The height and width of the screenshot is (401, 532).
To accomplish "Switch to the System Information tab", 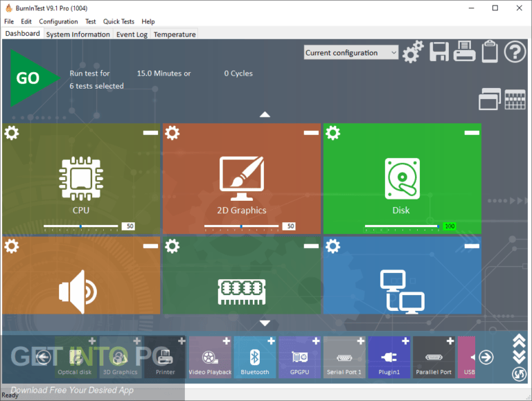I will point(78,34).
